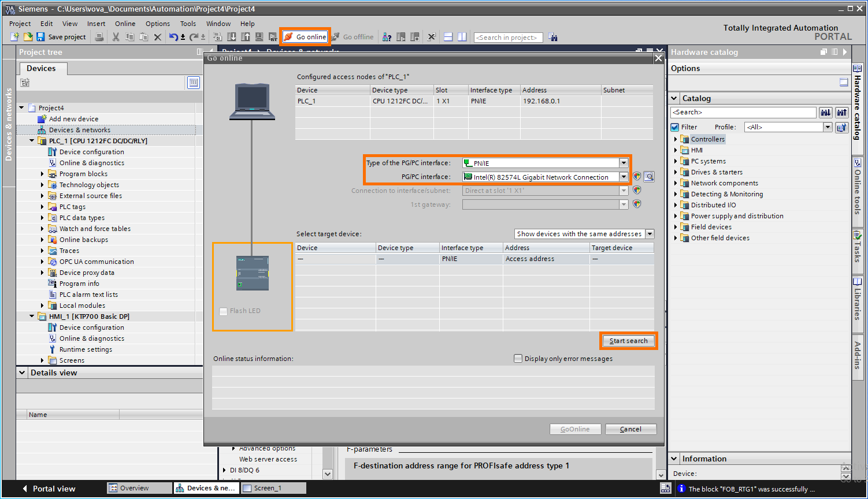Click the Paste toolbar icon

(x=143, y=37)
